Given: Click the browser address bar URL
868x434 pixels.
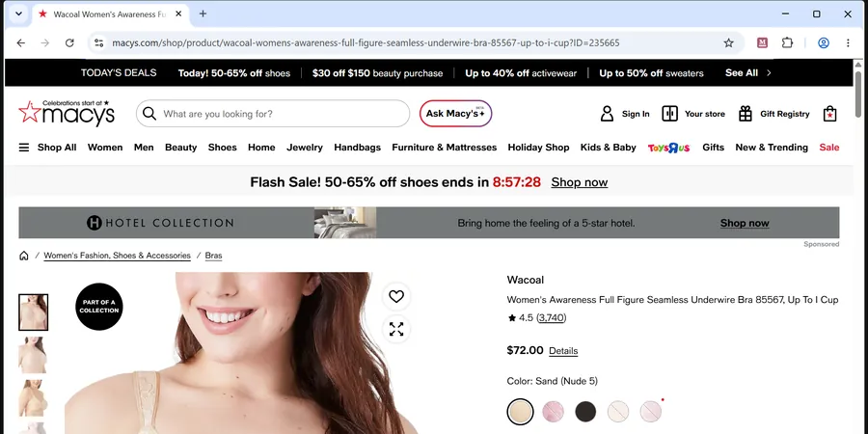Looking at the screenshot, I should (366, 42).
